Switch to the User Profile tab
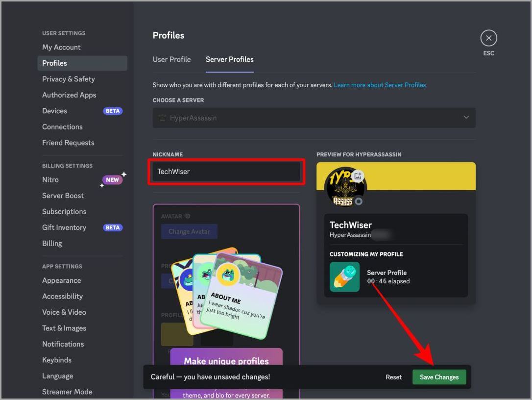This screenshot has height=400, width=532. 171,59
